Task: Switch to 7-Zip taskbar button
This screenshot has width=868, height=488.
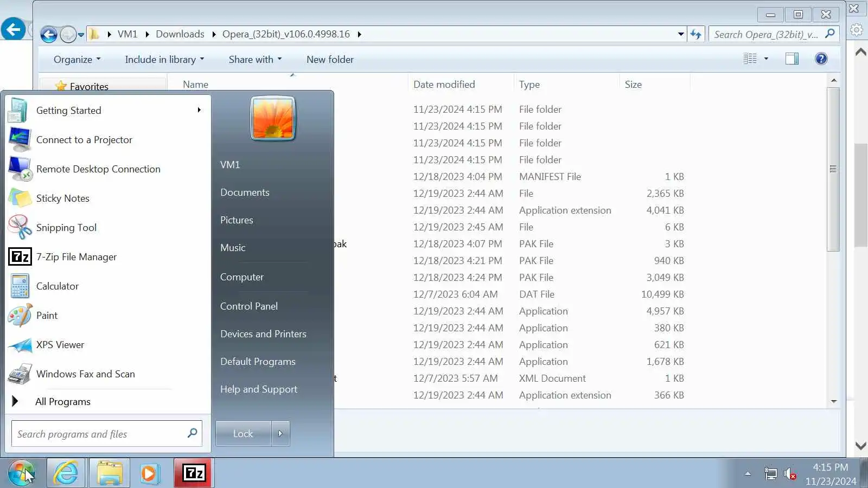Action: (194, 473)
